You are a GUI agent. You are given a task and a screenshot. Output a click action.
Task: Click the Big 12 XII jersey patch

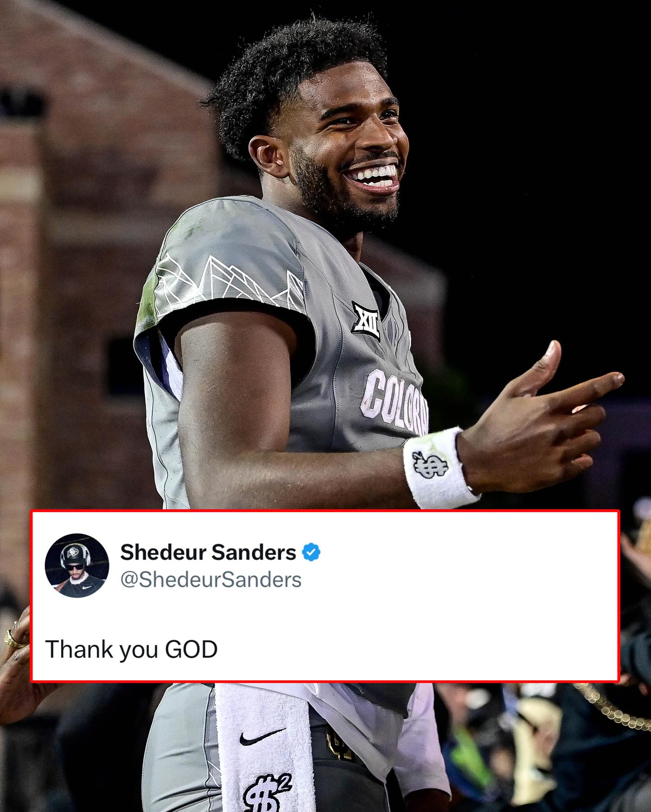[365, 321]
